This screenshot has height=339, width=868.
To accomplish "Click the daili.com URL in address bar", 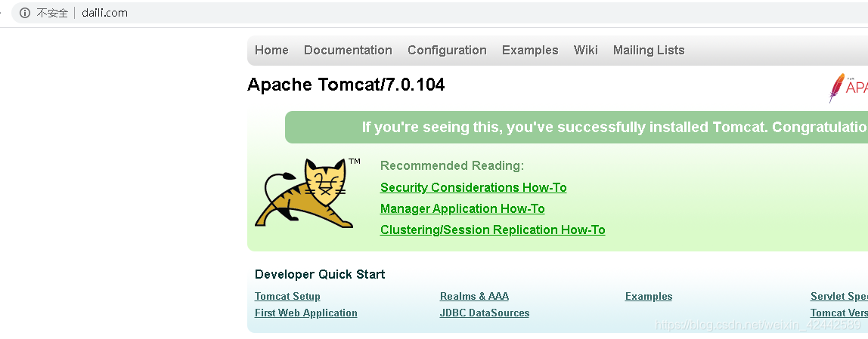I will 104,13.
